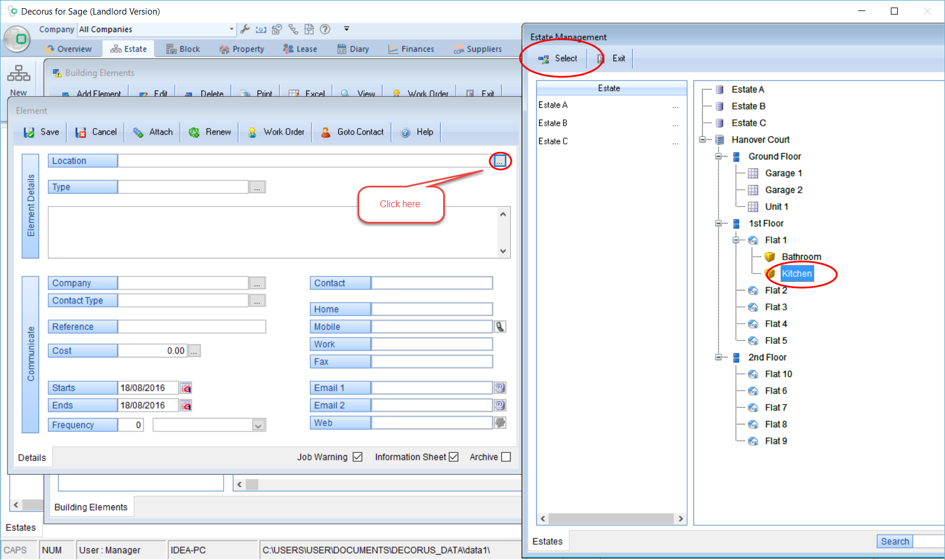
Task: Click the Company browse ellipsis button
Action: (x=257, y=283)
